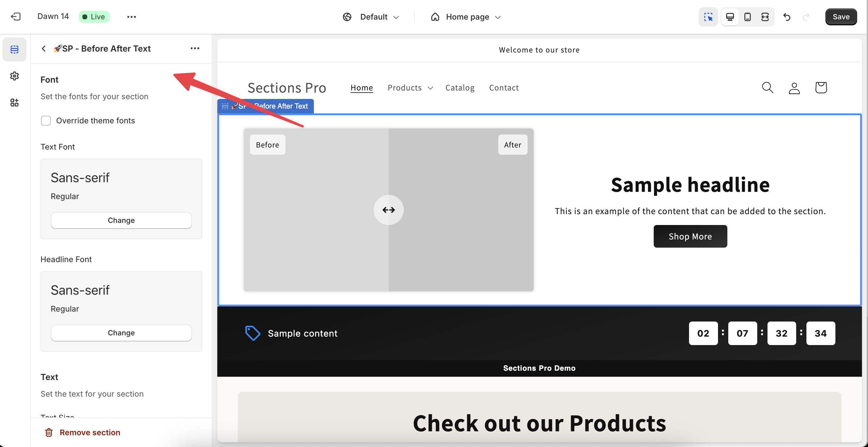
Task: Switch to mobile preview
Action: coord(747,17)
